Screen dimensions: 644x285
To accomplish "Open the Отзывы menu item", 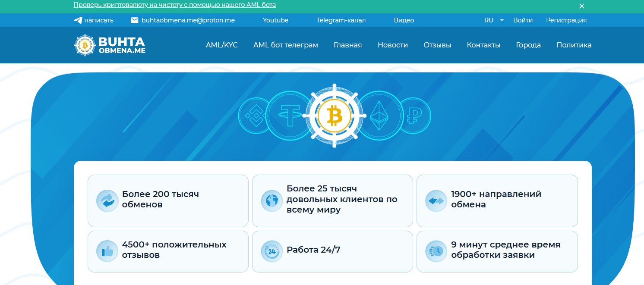I will (x=437, y=45).
